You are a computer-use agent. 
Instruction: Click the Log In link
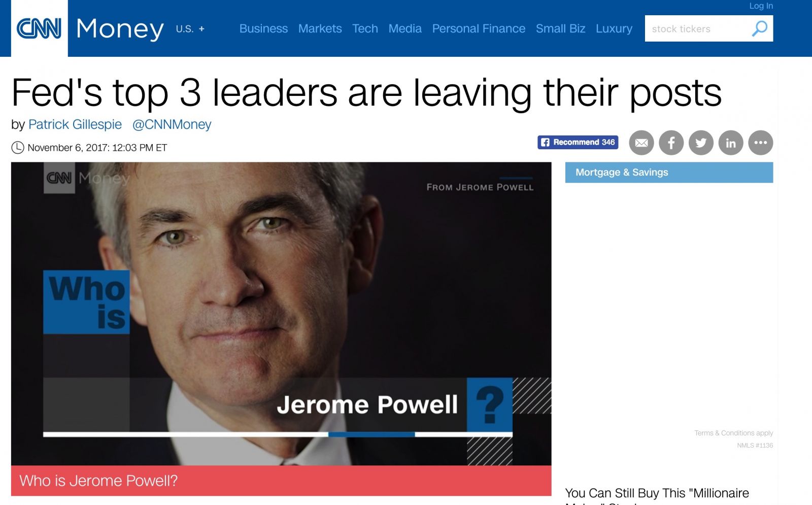761,6
